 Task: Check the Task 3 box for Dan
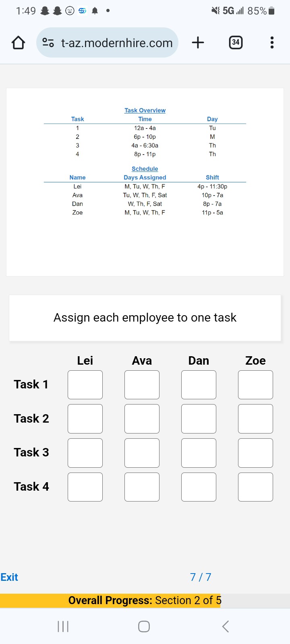tap(199, 453)
